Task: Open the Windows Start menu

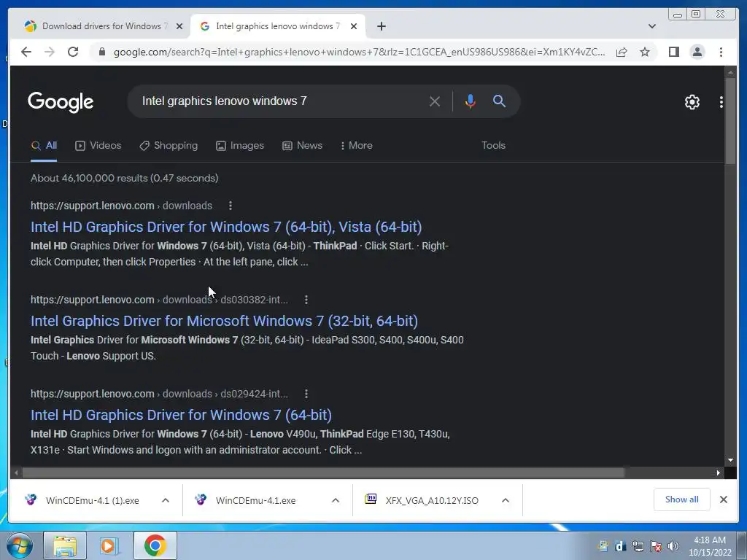Action: [20, 545]
